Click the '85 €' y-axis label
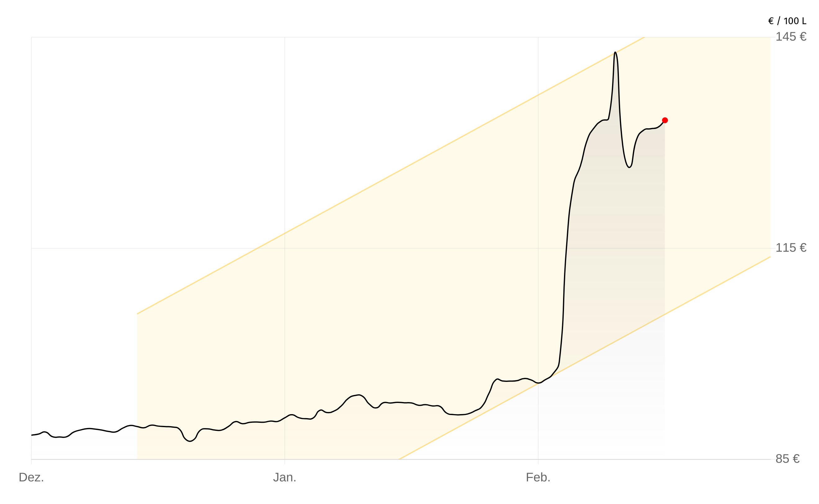Screen dimensions: 819x504 787,459
